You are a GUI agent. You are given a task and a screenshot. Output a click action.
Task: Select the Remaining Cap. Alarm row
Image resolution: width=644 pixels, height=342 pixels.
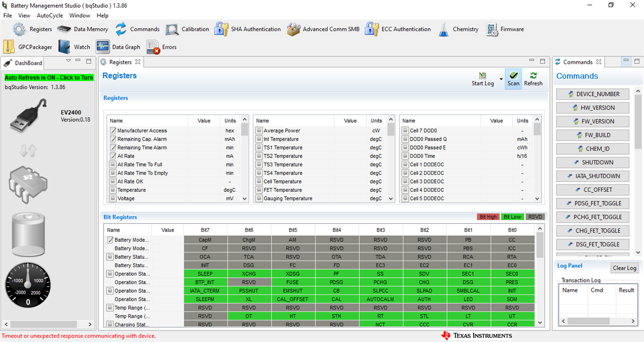click(x=174, y=139)
